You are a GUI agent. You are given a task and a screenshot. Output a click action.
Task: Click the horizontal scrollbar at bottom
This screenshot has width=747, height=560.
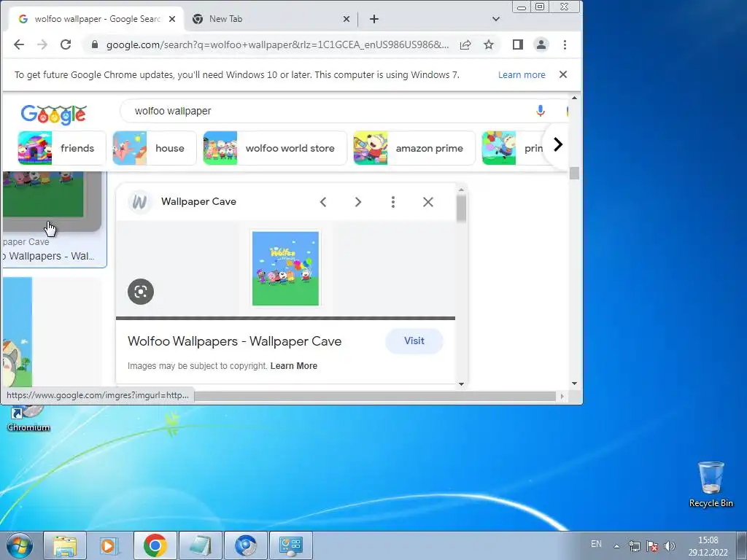tap(374, 396)
